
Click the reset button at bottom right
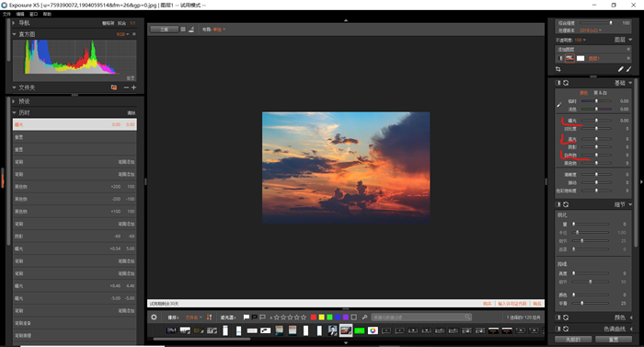(614, 340)
